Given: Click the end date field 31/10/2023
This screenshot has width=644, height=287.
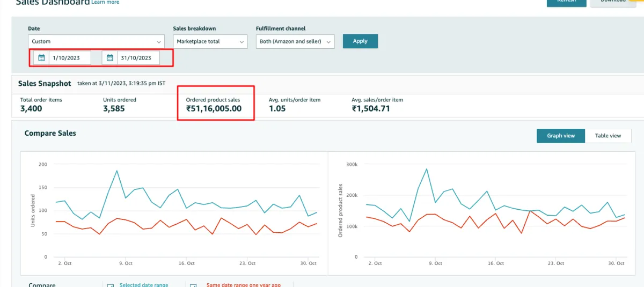Looking at the screenshot, I should 138,58.
